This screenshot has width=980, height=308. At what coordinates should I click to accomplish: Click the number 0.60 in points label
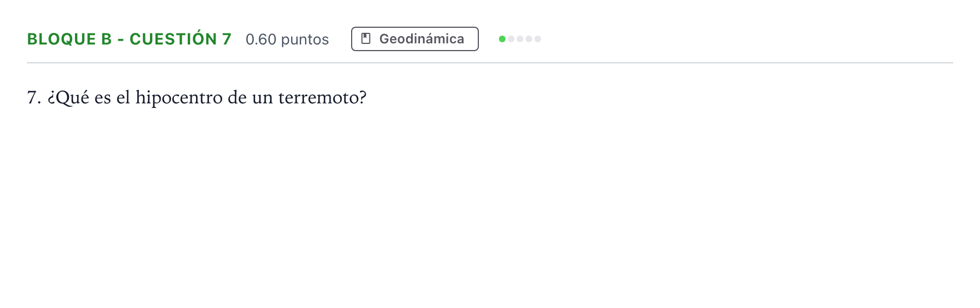261,39
